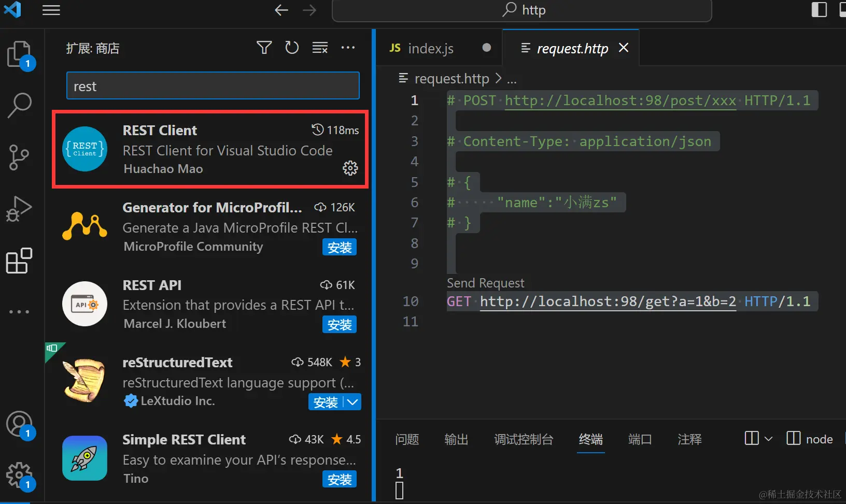The image size is (846, 504).
Task: Clear extension search results
Action: (320, 48)
